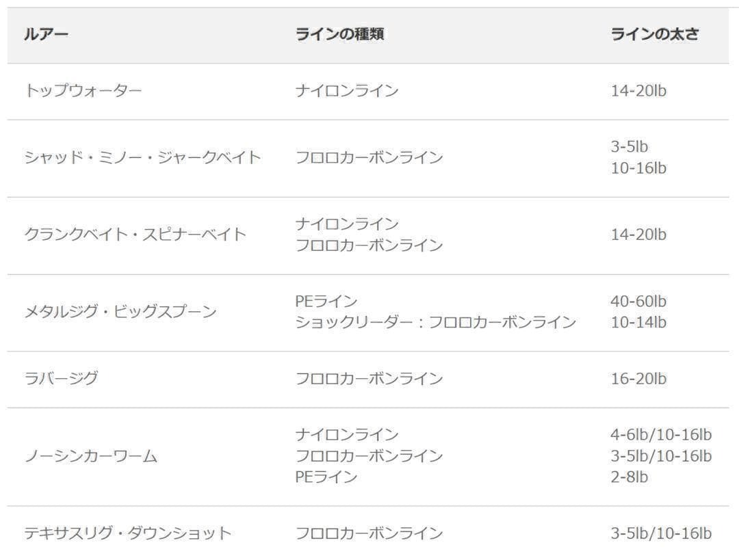Click the ルアー column header
Image resolution: width=739 pixels, height=560 pixels.
pos(47,35)
